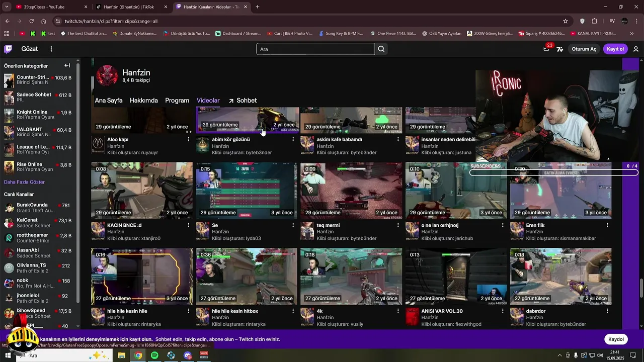
Task: Open the taskbar clock showing 21:41
Action: coord(615,355)
